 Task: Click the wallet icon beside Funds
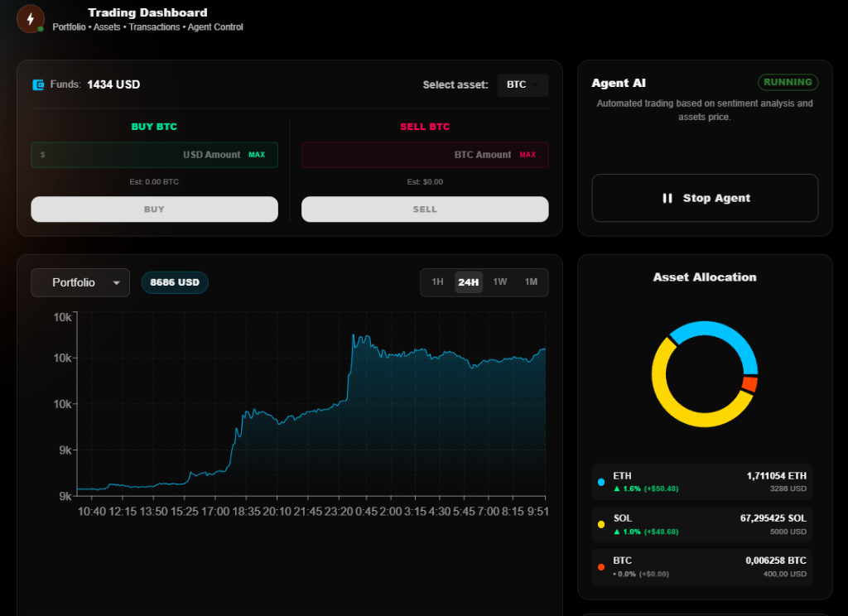38,85
